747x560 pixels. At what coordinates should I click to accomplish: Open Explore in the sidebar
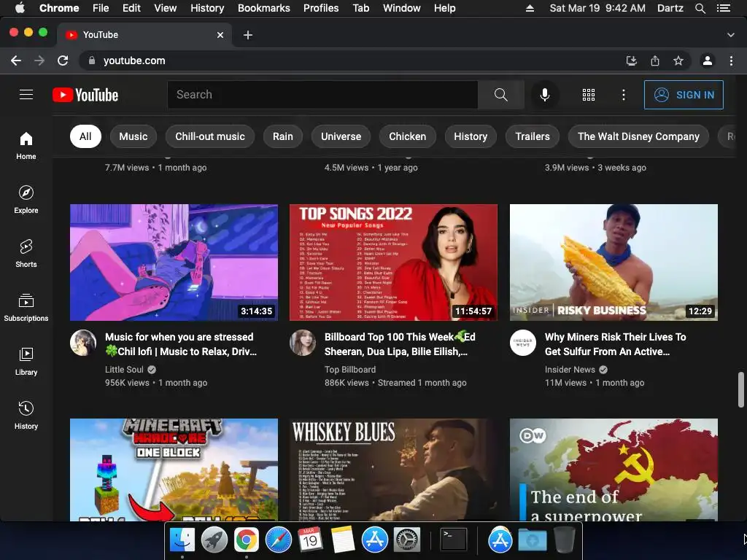[x=26, y=200]
